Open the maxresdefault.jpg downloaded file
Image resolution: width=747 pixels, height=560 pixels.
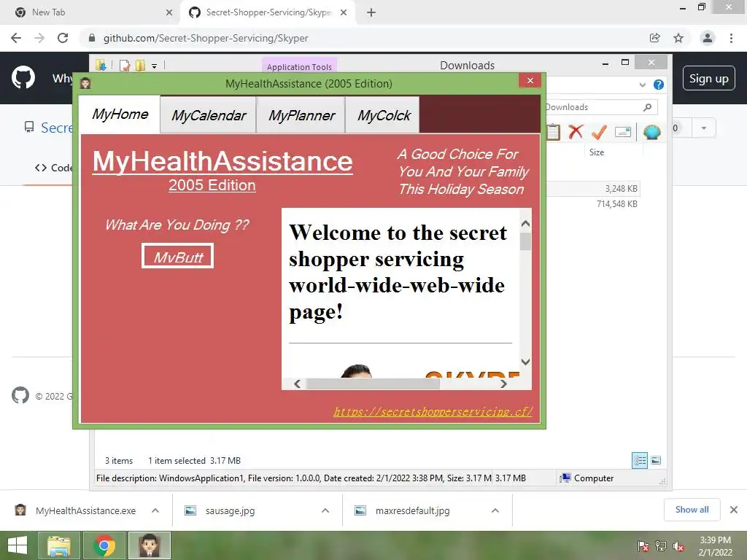click(412, 510)
